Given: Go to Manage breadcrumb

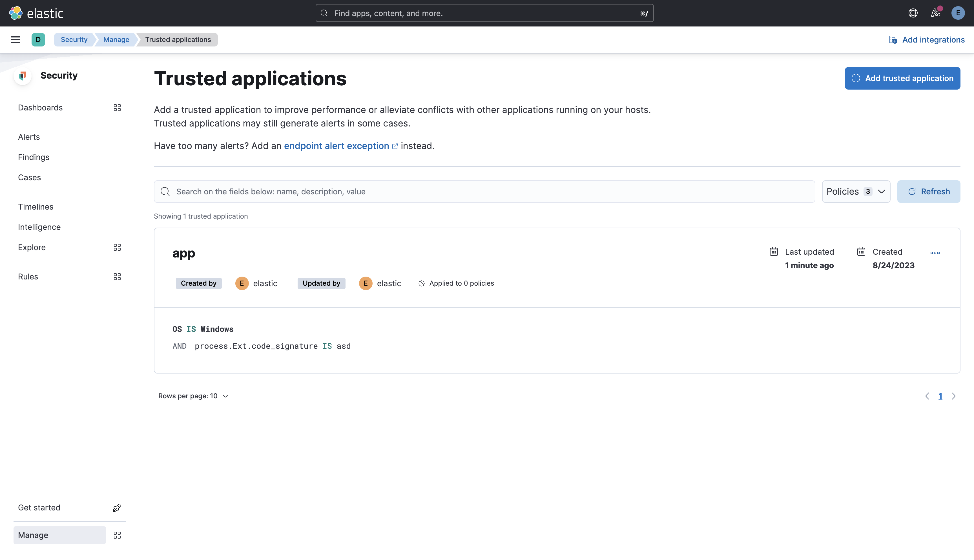Looking at the screenshot, I should pyautogui.click(x=116, y=40).
